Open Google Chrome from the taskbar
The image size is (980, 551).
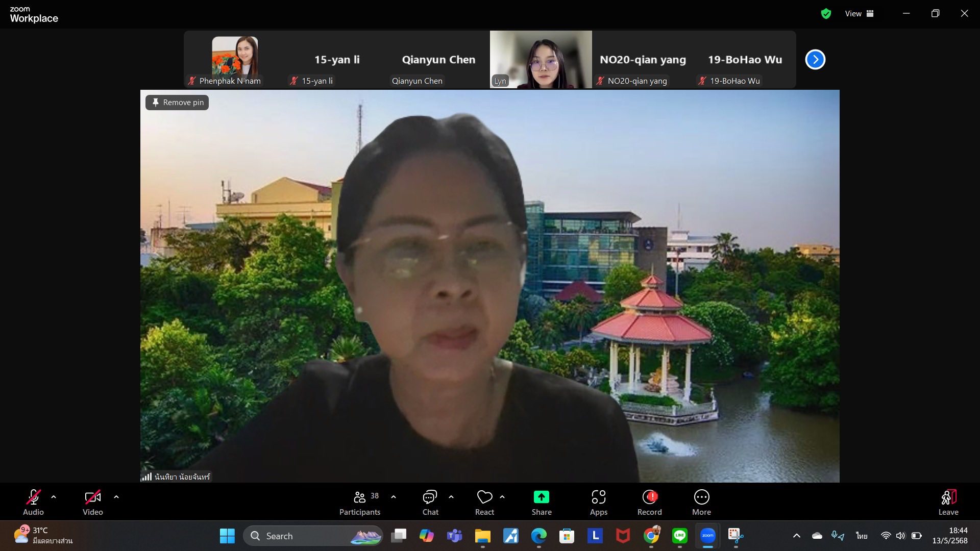(651, 536)
